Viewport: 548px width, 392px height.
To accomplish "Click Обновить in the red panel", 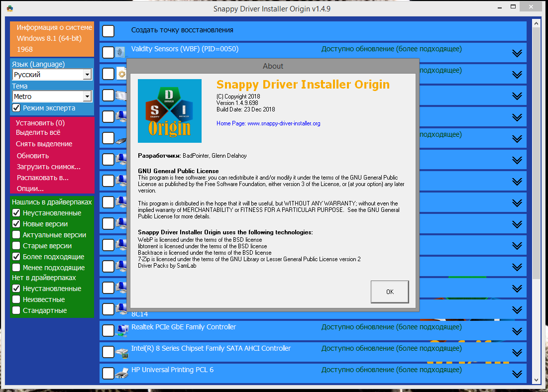I will 33,156.
